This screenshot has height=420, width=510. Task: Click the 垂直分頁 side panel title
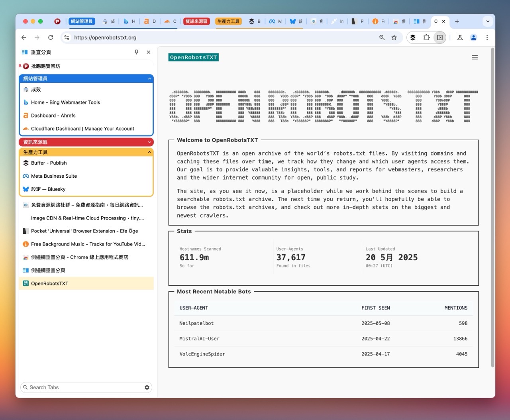41,52
